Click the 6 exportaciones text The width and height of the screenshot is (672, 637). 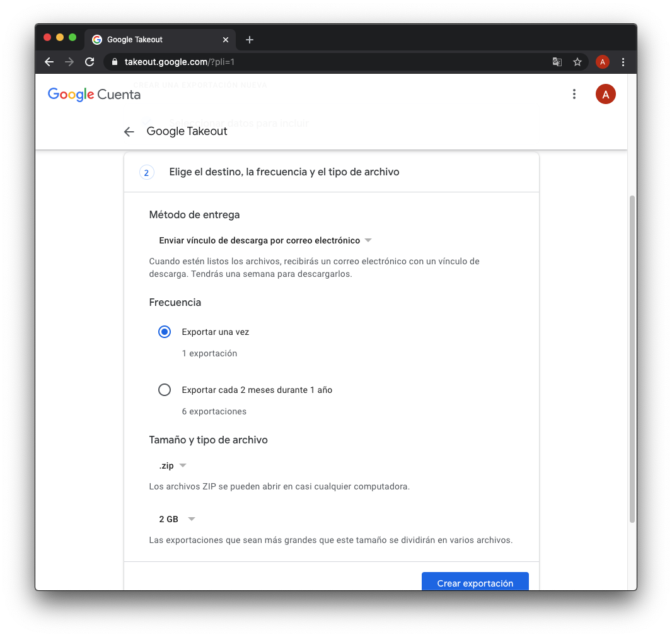[x=214, y=411]
